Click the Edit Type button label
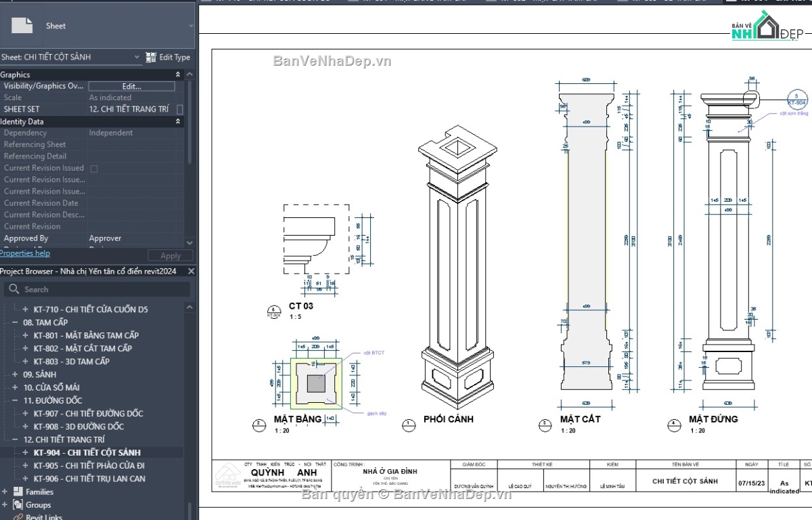This screenshot has width=812, height=520. 175,58
